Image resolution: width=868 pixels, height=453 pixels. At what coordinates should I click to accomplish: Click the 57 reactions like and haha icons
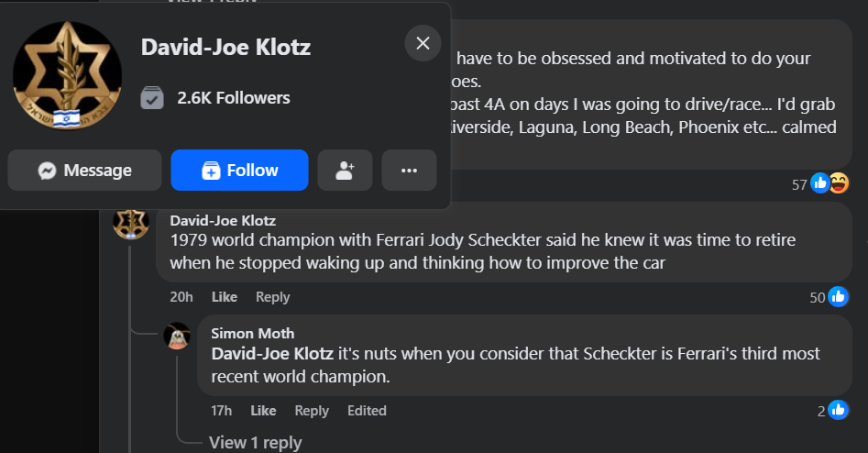tap(830, 184)
